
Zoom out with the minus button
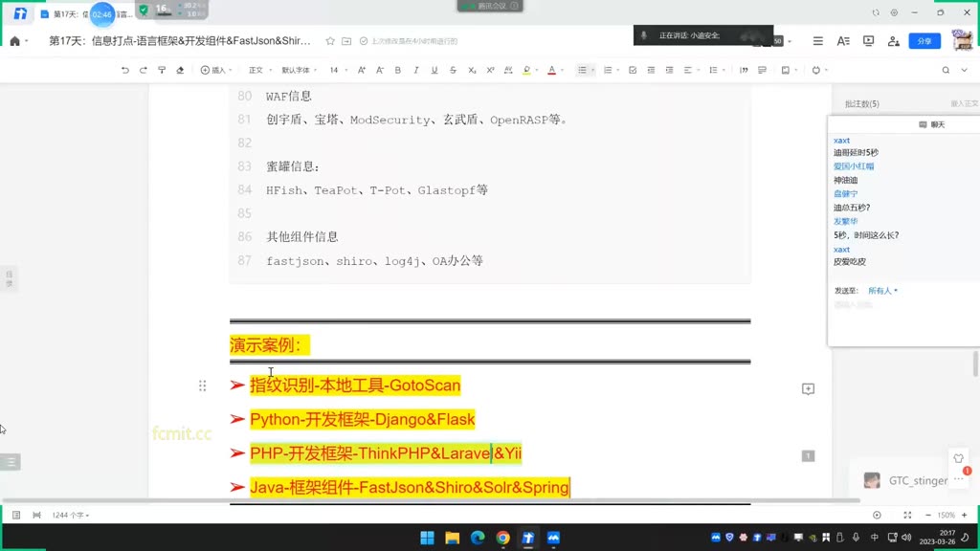click(x=928, y=515)
